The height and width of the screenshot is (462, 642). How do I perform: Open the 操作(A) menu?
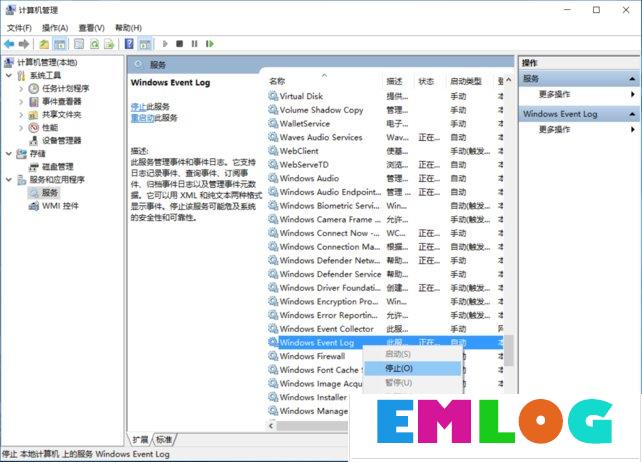[x=55, y=28]
